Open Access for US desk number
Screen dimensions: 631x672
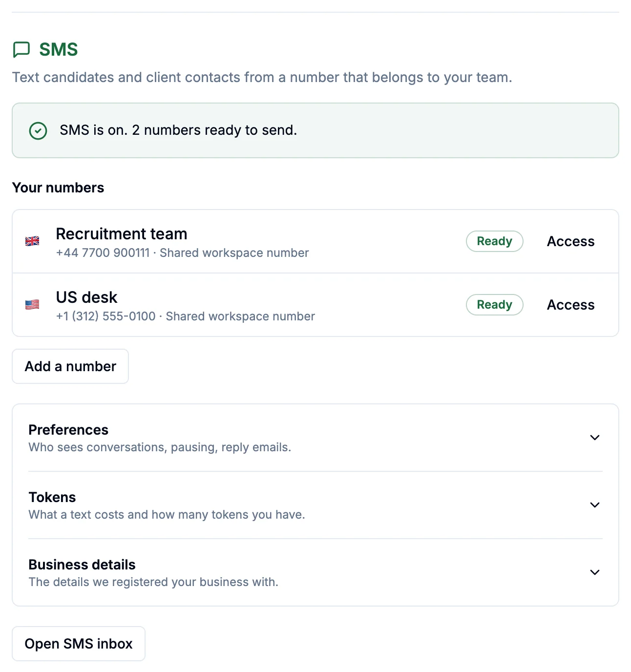tap(570, 305)
